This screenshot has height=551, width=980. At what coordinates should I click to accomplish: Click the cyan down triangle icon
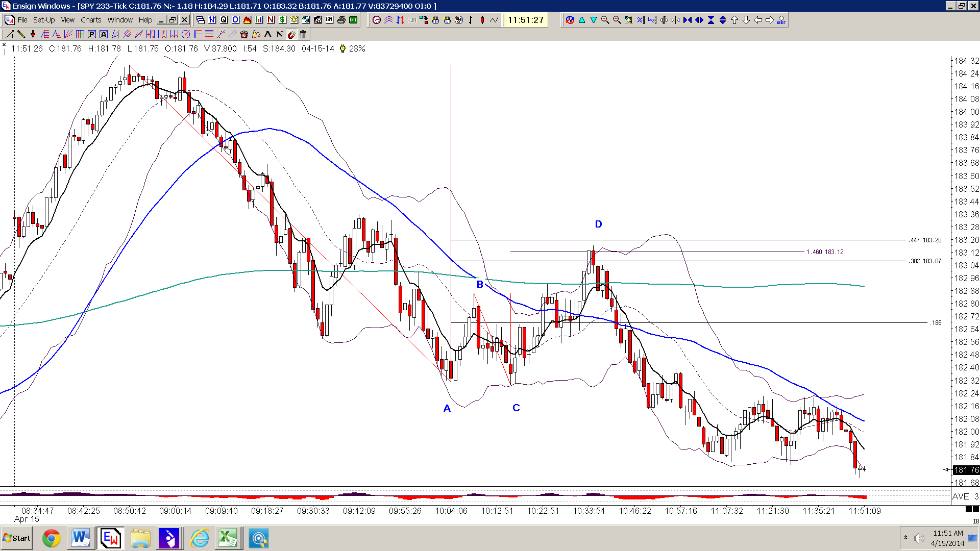point(594,20)
